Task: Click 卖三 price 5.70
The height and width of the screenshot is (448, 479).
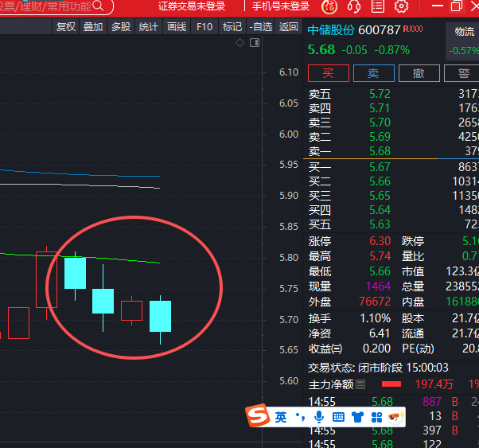Action: click(380, 123)
